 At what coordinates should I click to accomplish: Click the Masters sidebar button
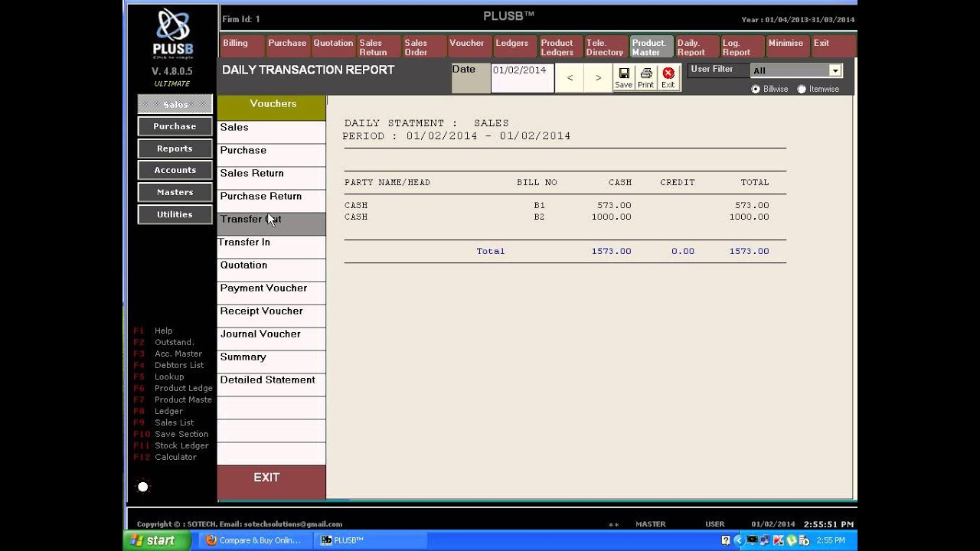[x=175, y=192]
